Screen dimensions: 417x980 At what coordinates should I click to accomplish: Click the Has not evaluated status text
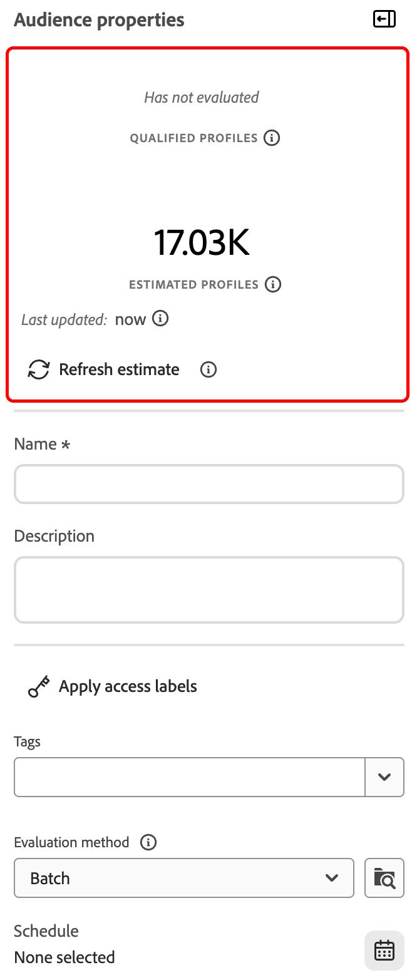click(x=202, y=97)
